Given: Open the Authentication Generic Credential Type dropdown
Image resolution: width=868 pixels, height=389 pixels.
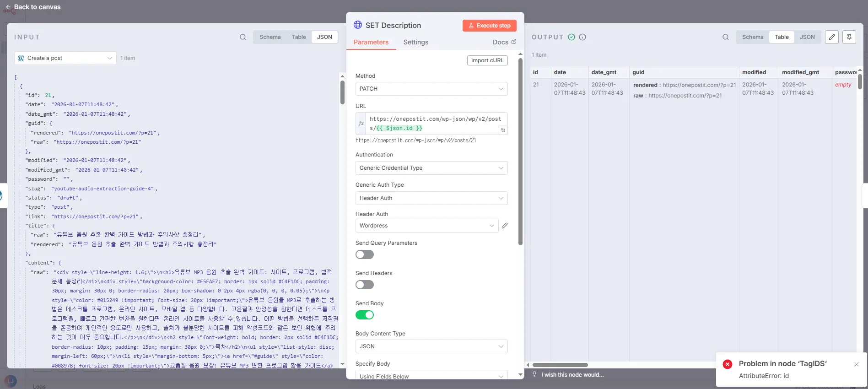Looking at the screenshot, I should (431, 168).
